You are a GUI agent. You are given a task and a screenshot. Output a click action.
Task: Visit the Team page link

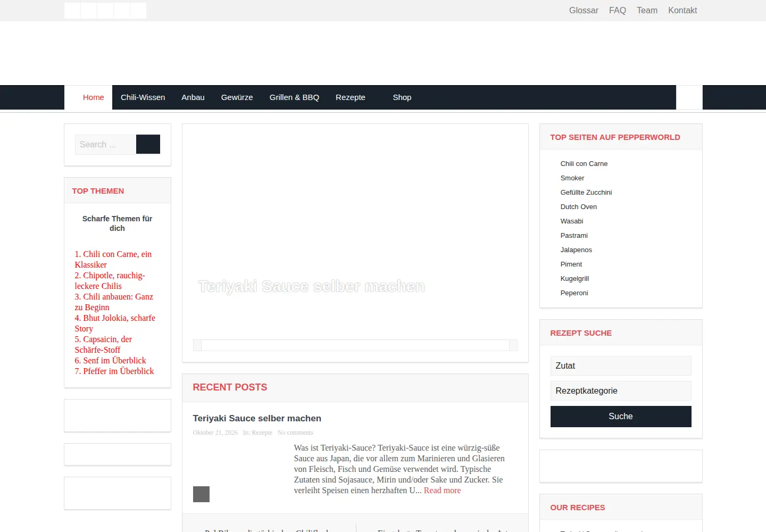tap(647, 10)
